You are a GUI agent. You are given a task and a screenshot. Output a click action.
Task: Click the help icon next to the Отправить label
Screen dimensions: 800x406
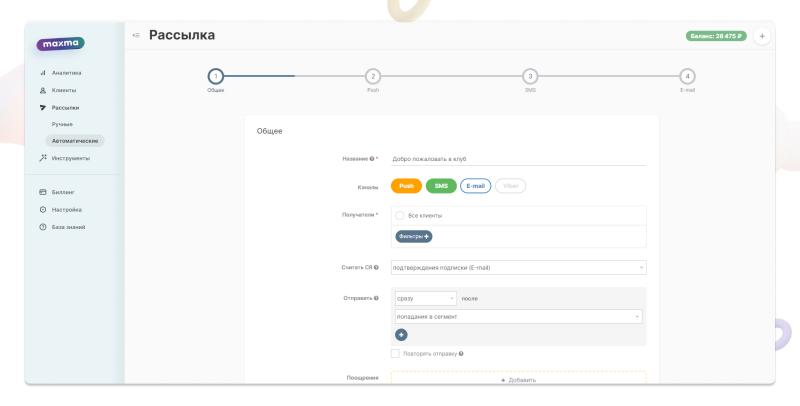(376, 298)
